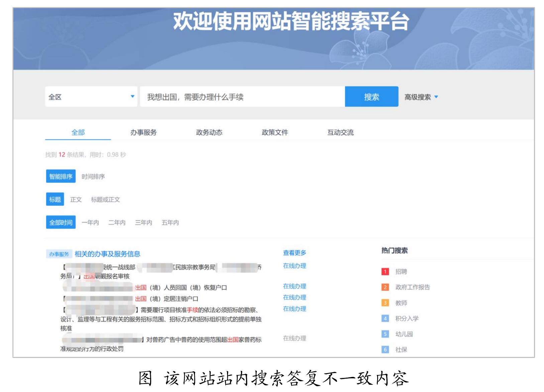This screenshot has height=392, width=544.
Task: Filter results to 一年内
Action: pyautogui.click(x=90, y=223)
